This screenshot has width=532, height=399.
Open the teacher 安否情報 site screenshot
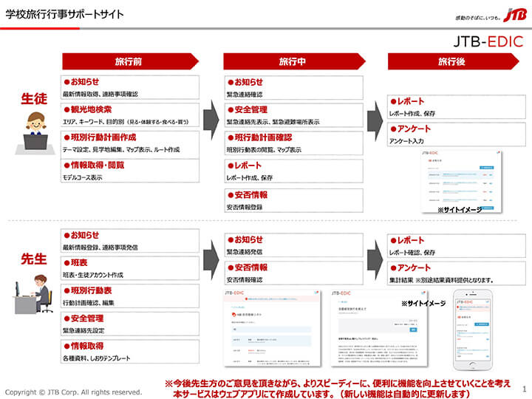tap(273, 328)
